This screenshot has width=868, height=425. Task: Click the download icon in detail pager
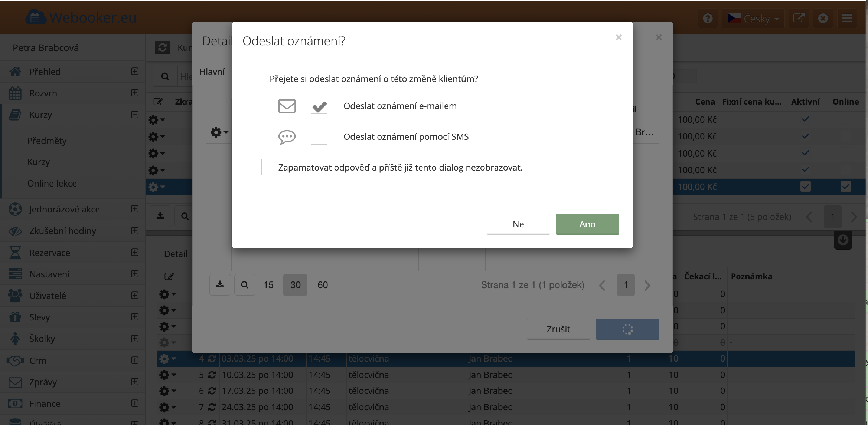pyautogui.click(x=220, y=285)
